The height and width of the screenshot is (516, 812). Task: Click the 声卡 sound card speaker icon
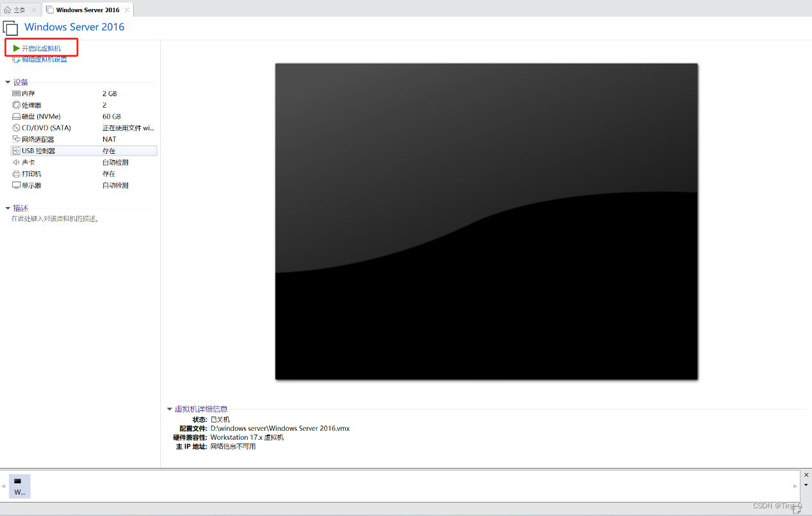pos(17,162)
